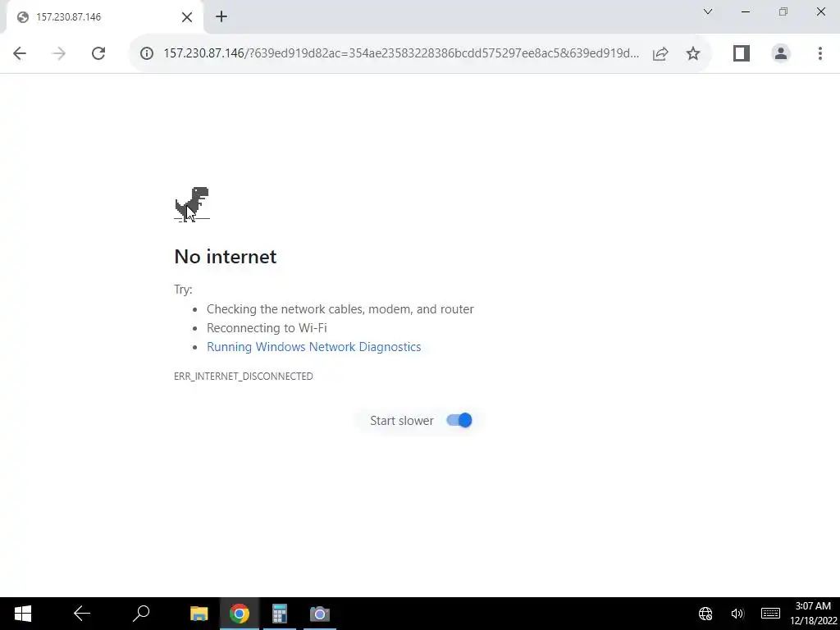Image resolution: width=840 pixels, height=630 pixels.
Task: Open the Windows Start menu
Action: [x=22, y=614]
